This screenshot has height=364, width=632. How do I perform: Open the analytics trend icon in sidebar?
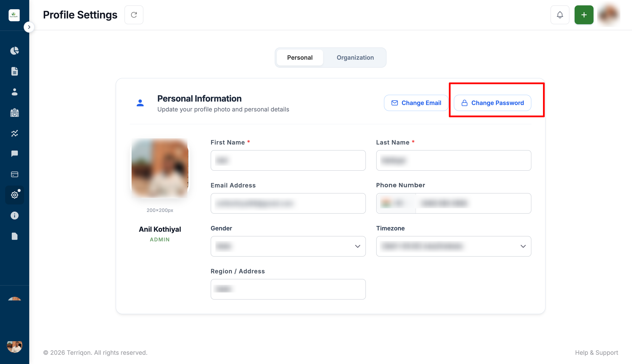(x=15, y=133)
